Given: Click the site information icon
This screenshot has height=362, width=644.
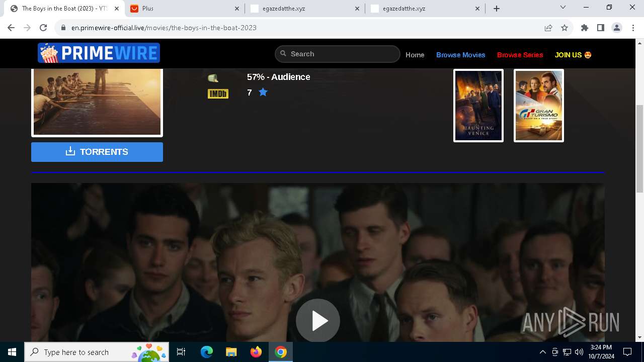Looking at the screenshot, I should (x=63, y=28).
